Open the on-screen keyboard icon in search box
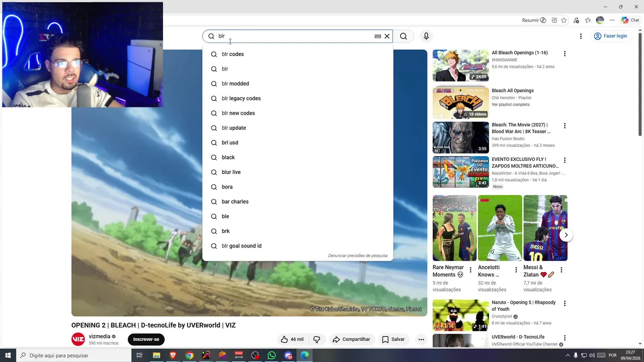Image resolution: width=644 pixels, height=362 pixels. click(x=378, y=36)
